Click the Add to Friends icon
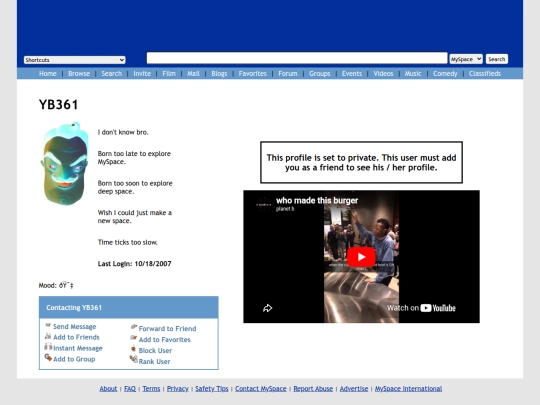The image size is (540, 405). (48, 336)
